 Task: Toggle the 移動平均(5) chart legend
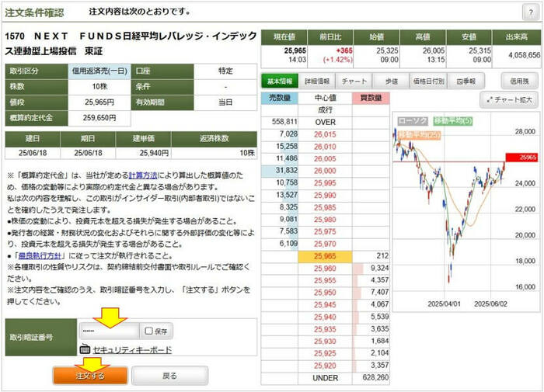452,121
